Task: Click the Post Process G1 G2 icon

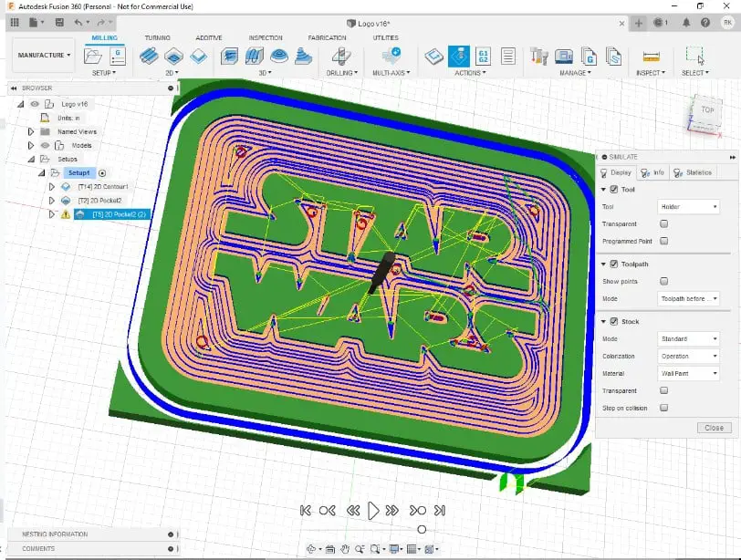Action: click(x=483, y=57)
